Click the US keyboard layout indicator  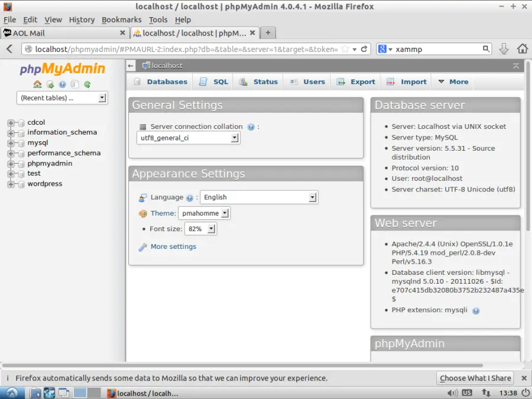pyautogui.click(x=467, y=392)
